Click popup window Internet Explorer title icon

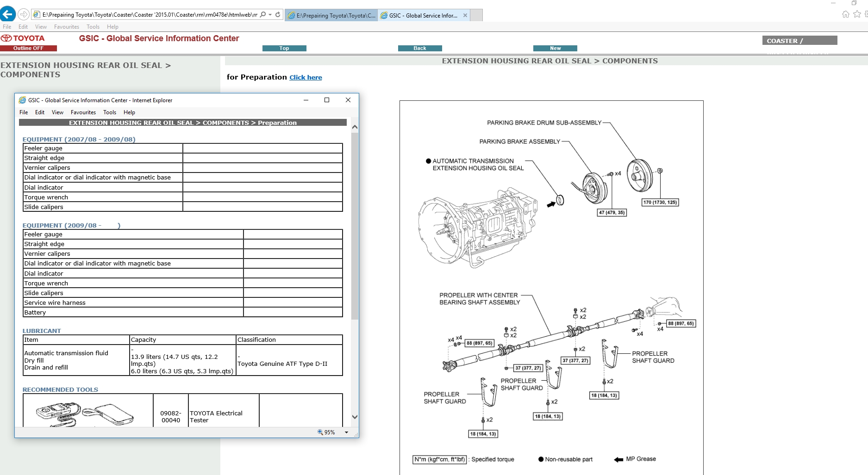coord(22,100)
